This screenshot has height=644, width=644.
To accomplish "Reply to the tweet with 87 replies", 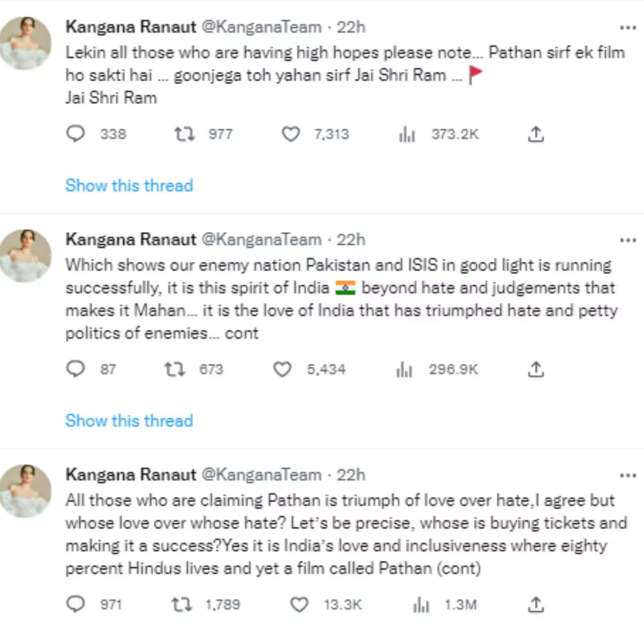I will point(75,369).
